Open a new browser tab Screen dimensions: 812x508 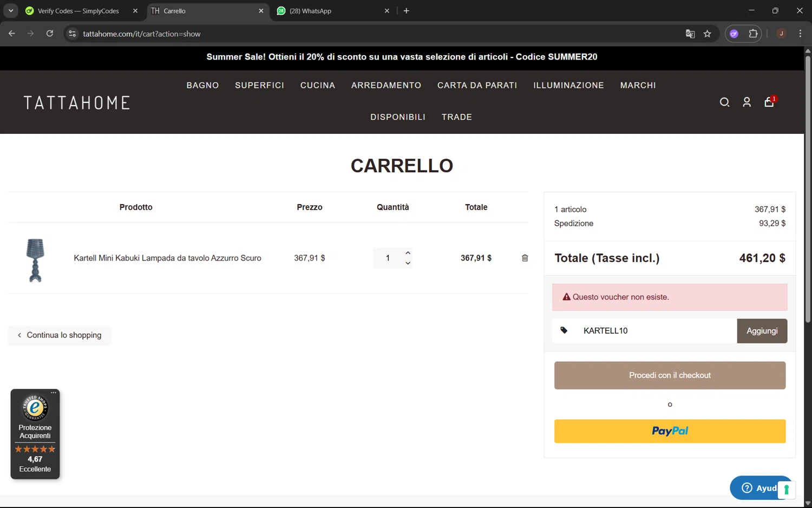click(x=407, y=11)
